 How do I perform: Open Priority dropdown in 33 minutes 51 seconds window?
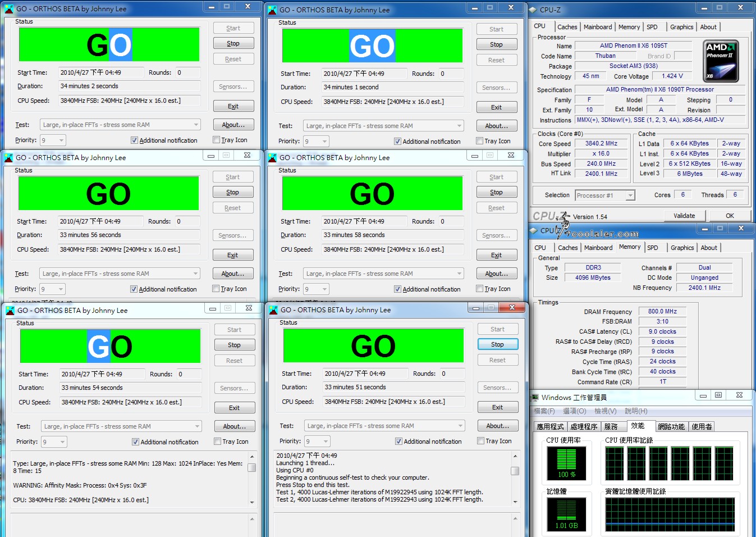pos(317,442)
